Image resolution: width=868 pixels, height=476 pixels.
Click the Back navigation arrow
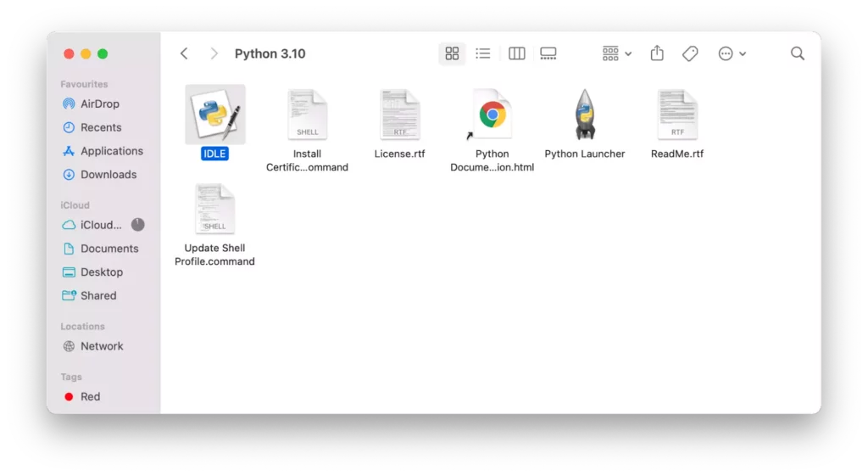[184, 53]
